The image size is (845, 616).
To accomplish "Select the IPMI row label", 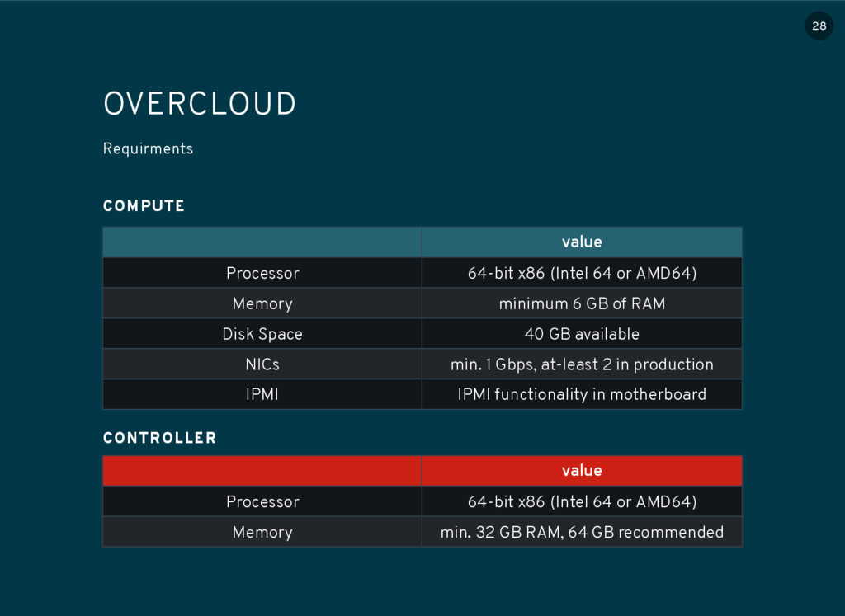I will (262, 395).
